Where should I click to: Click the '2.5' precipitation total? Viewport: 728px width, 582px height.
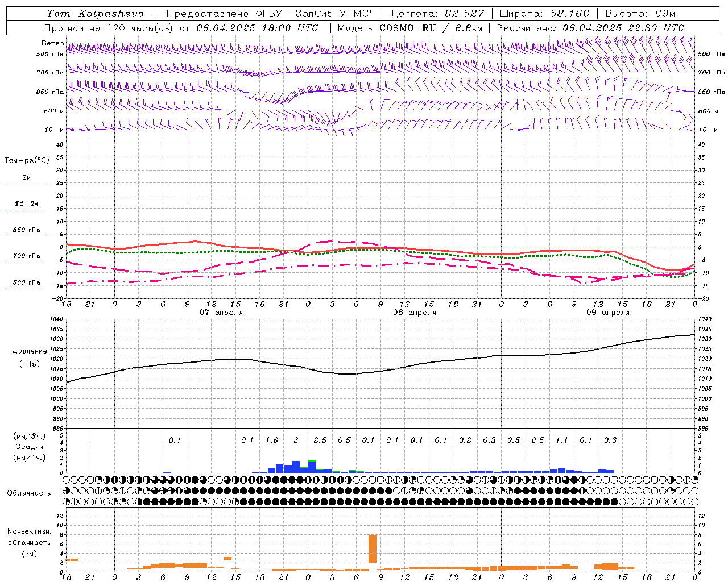click(320, 440)
